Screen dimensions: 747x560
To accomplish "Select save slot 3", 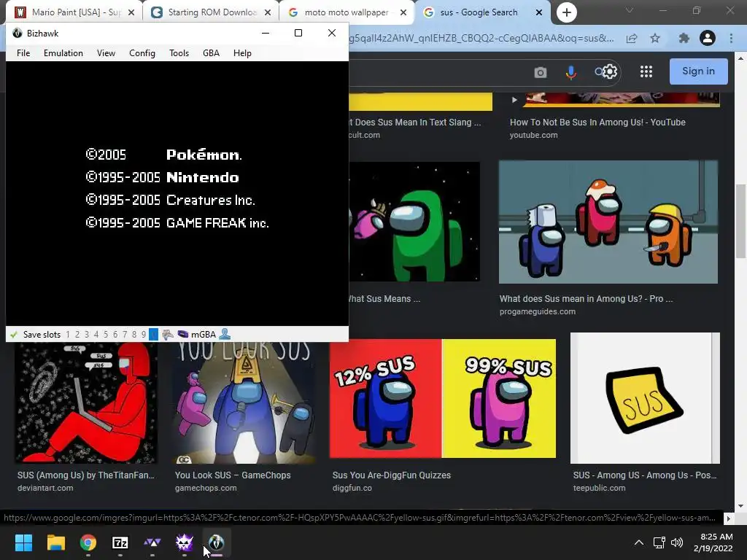I will (x=87, y=334).
